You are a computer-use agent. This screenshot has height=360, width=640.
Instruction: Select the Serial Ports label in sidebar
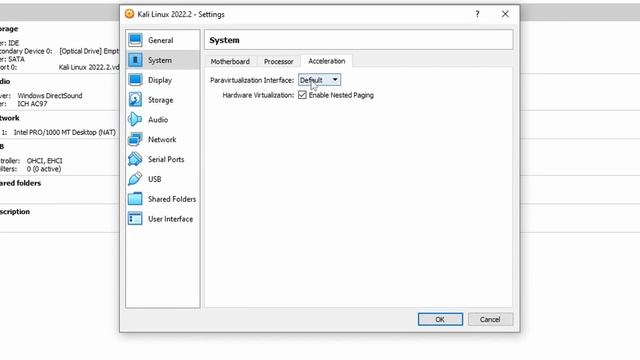coord(166,159)
